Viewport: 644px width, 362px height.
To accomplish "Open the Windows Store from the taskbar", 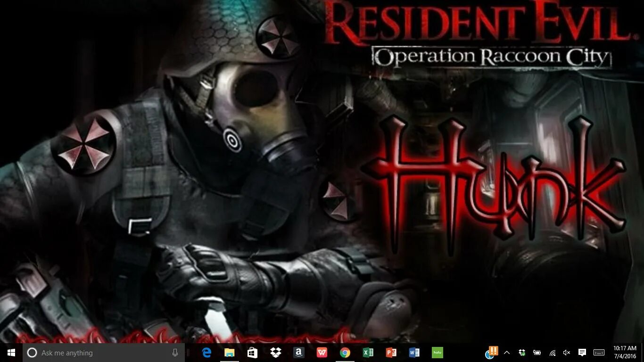I will (x=253, y=353).
